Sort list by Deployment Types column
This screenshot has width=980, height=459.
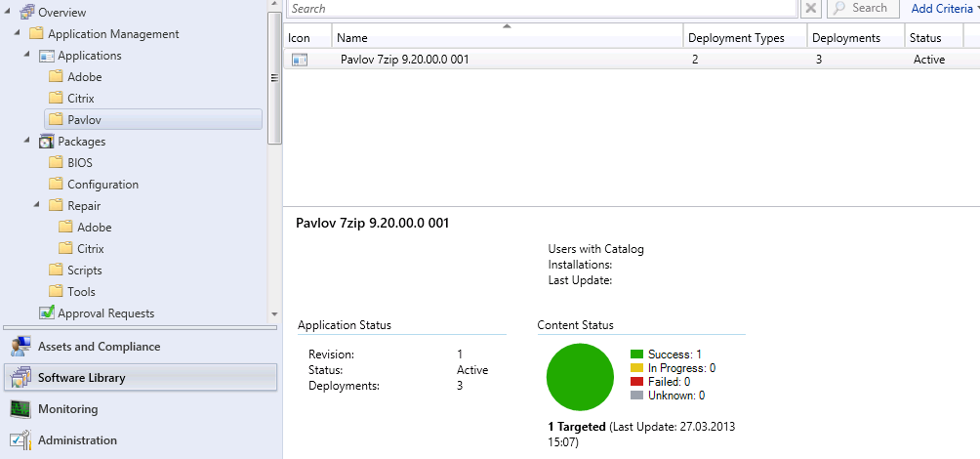(x=745, y=38)
